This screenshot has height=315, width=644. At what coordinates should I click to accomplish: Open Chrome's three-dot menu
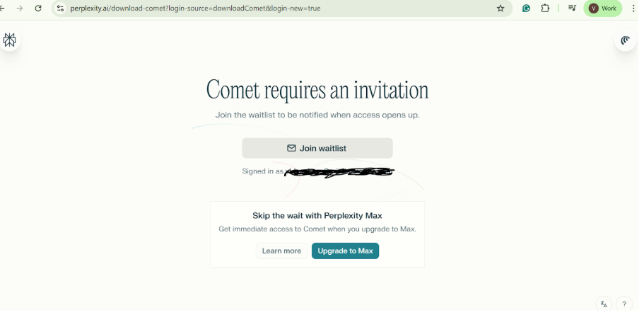coord(633,8)
